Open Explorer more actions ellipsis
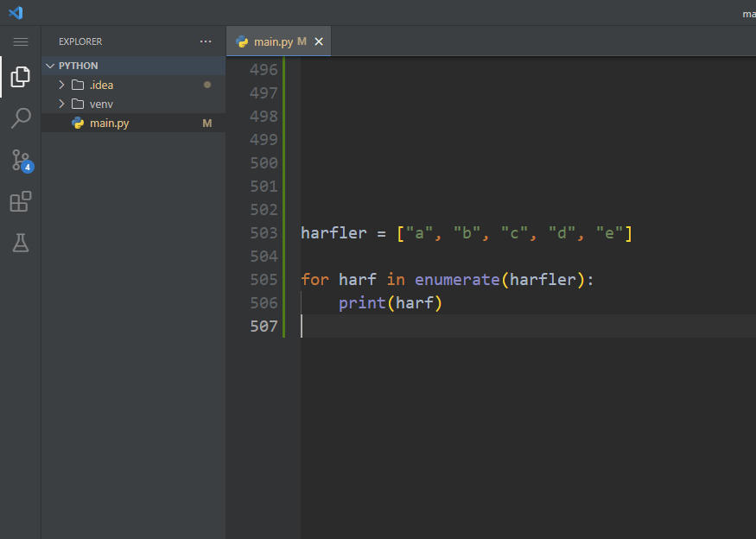This screenshot has width=756, height=539. point(206,41)
